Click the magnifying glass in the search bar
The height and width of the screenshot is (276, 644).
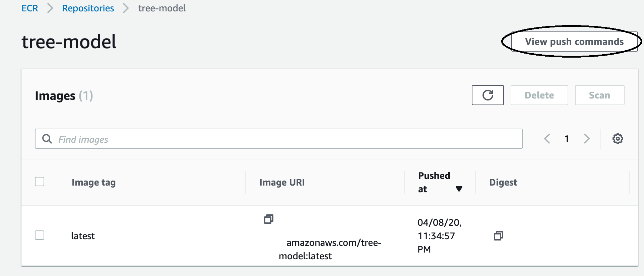[47, 139]
